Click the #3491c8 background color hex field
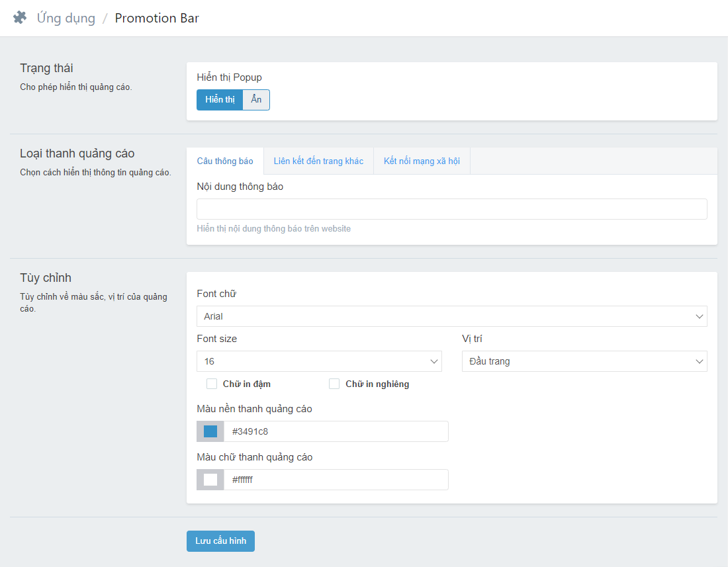728x567 pixels. (336, 431)
